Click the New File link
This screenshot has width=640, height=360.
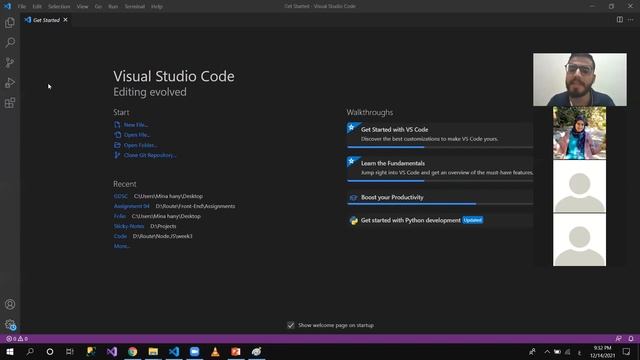[x=136, y=125]
